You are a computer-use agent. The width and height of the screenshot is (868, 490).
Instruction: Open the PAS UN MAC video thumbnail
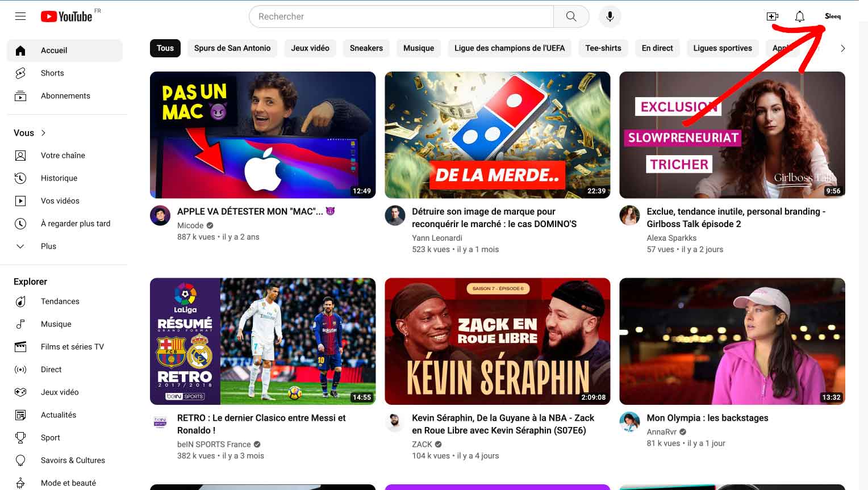pos(262,135)
